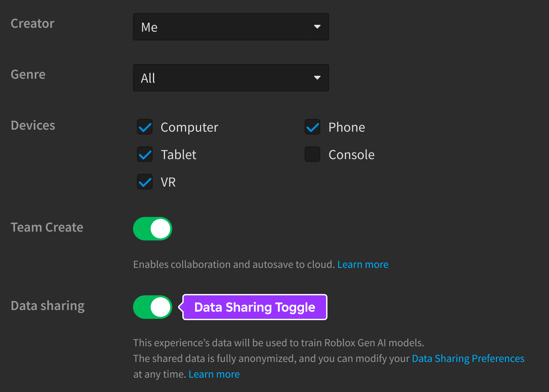
Task: Follow Learn more link after "at any time"
Action: tap(214, 374)
